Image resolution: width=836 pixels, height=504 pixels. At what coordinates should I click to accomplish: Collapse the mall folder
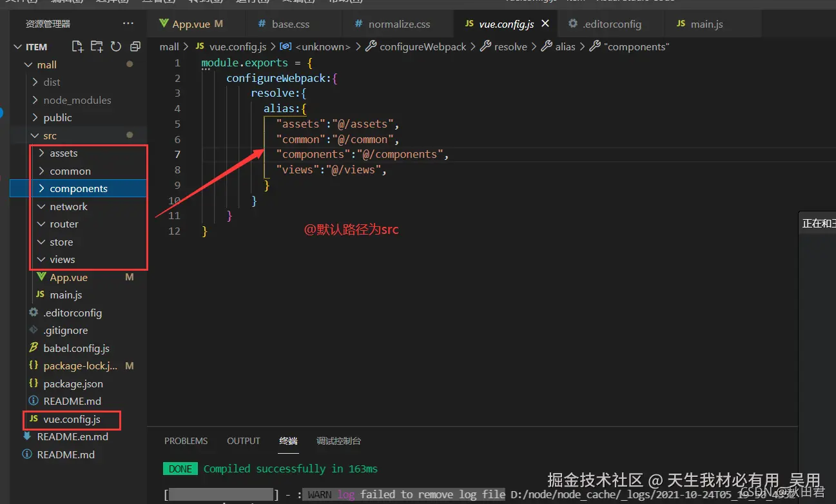[x=46, y=64]
